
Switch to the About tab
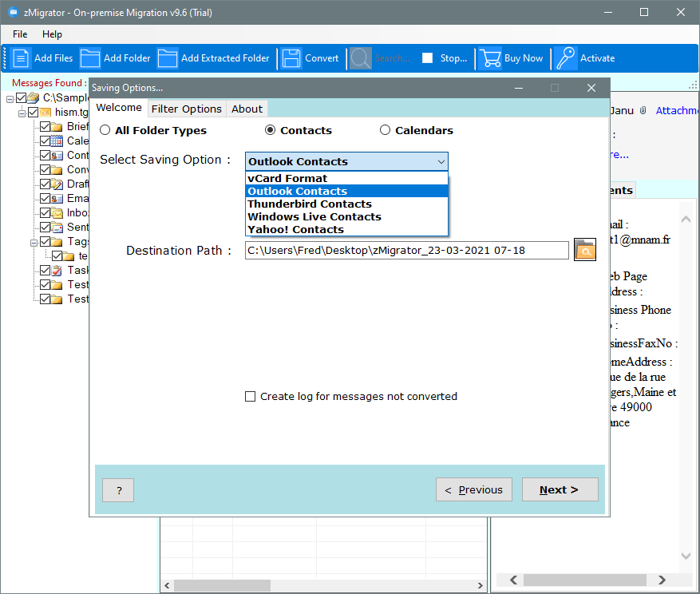[247, 109]
